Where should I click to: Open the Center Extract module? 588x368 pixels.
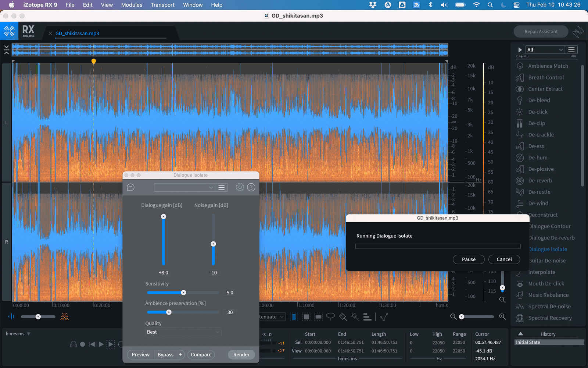(539, 89)
